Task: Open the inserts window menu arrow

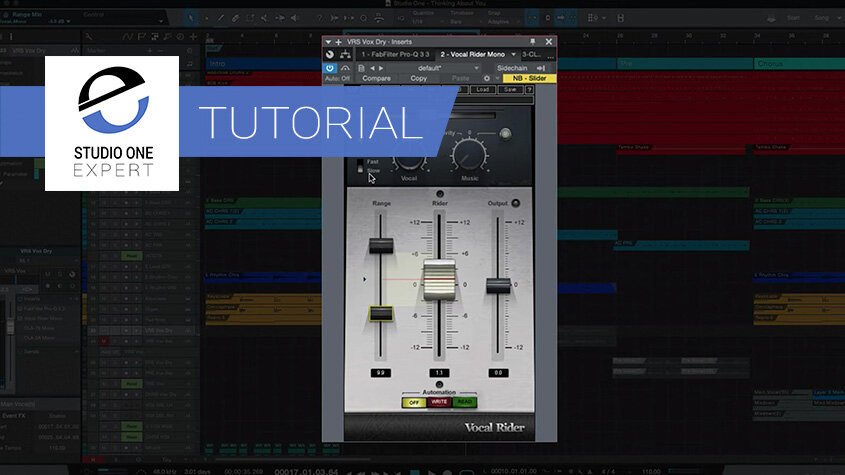Action: 328,42
